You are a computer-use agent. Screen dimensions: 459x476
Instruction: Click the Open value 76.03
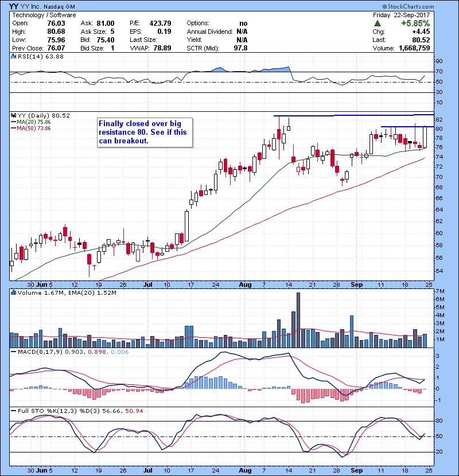(56, 24)
